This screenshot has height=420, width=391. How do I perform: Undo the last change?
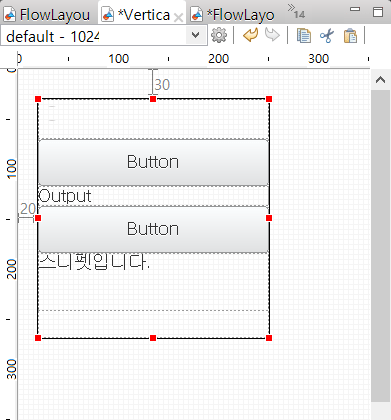click(250, 35)
